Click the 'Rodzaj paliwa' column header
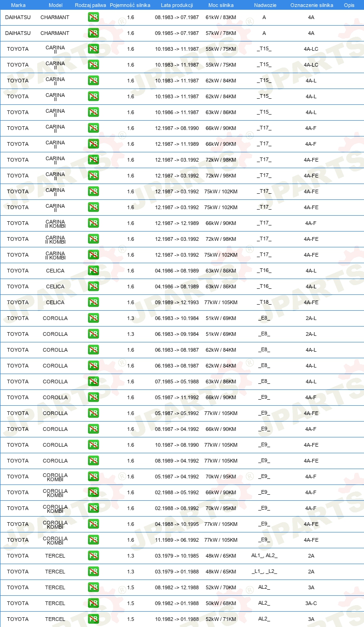 coord(90,5)
